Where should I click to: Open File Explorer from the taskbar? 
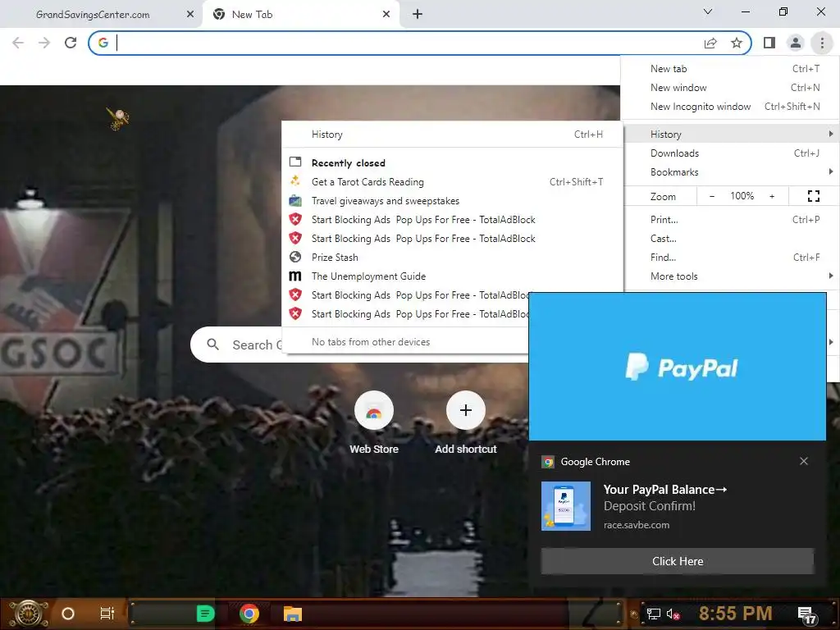[293, 614]
